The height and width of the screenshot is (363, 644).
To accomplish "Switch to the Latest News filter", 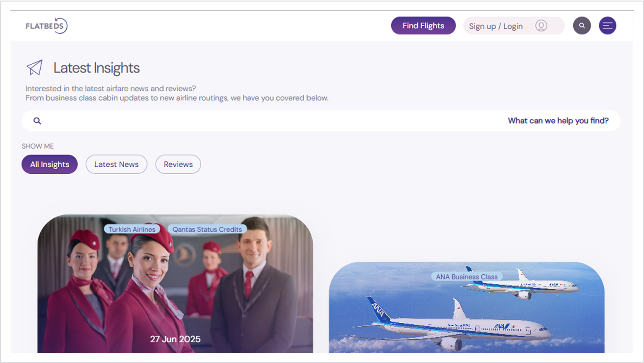I will tap(116, 164).
